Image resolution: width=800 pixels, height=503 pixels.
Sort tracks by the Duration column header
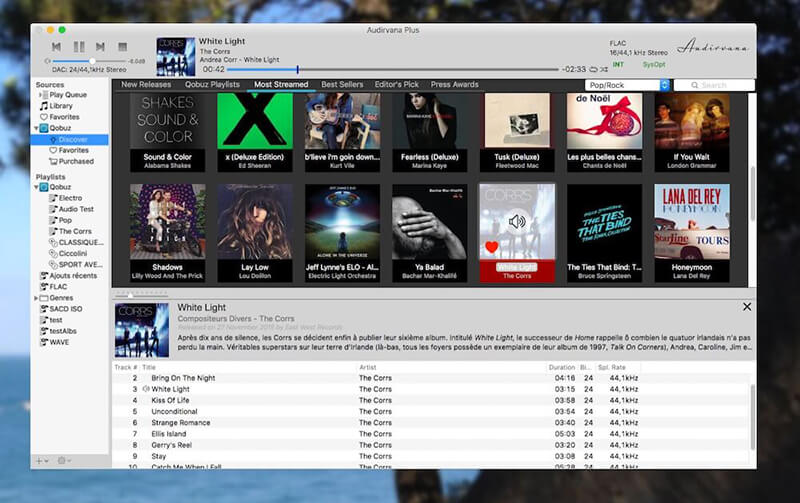[x=561, y=367]
